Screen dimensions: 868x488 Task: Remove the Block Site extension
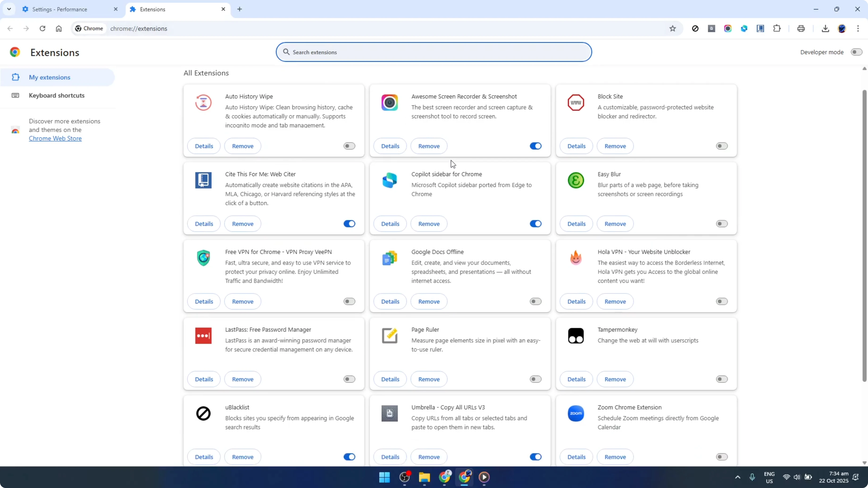coord(615,146)
